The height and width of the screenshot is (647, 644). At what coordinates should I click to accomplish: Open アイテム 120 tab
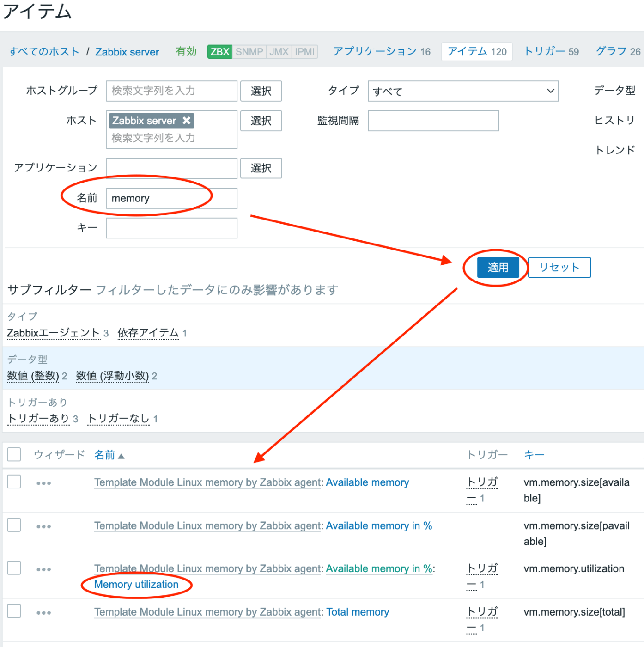click(477, 51)
